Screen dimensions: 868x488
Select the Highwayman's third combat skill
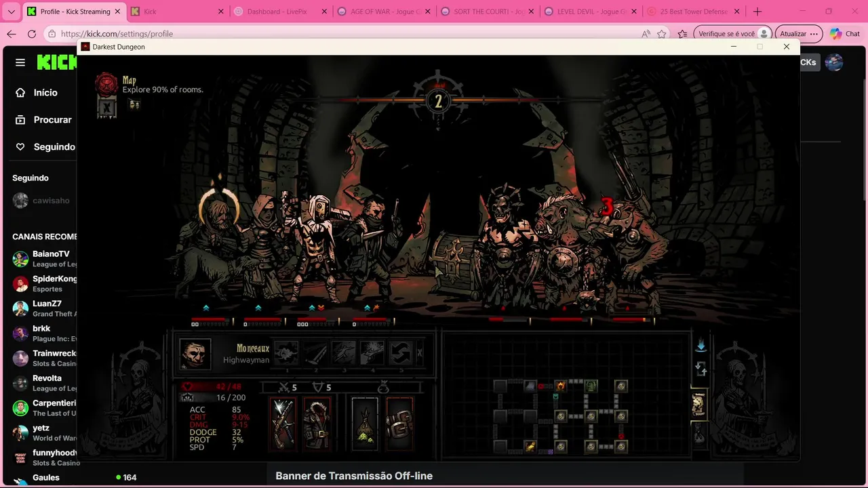[343, 353]
